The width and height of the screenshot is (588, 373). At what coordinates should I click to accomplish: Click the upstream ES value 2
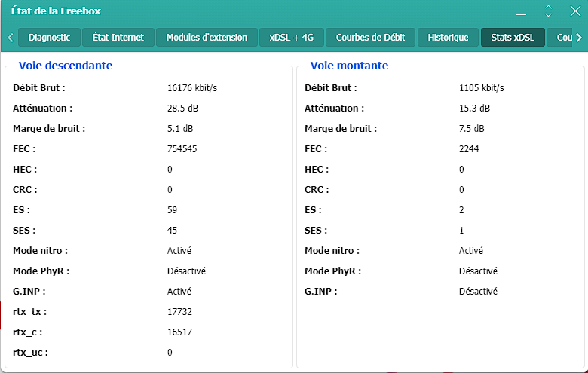coord(461,210)
